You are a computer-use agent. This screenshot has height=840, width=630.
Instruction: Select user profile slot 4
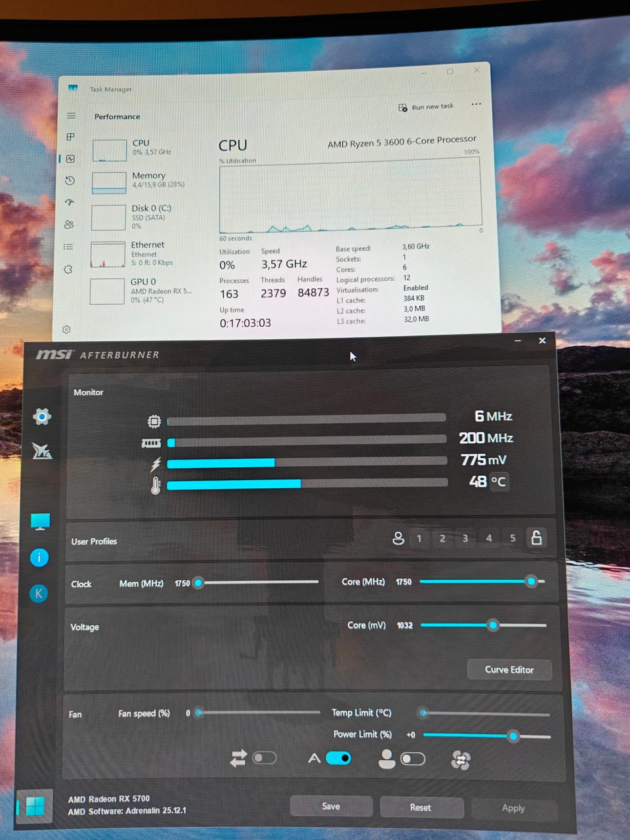(x=489, y=538)
